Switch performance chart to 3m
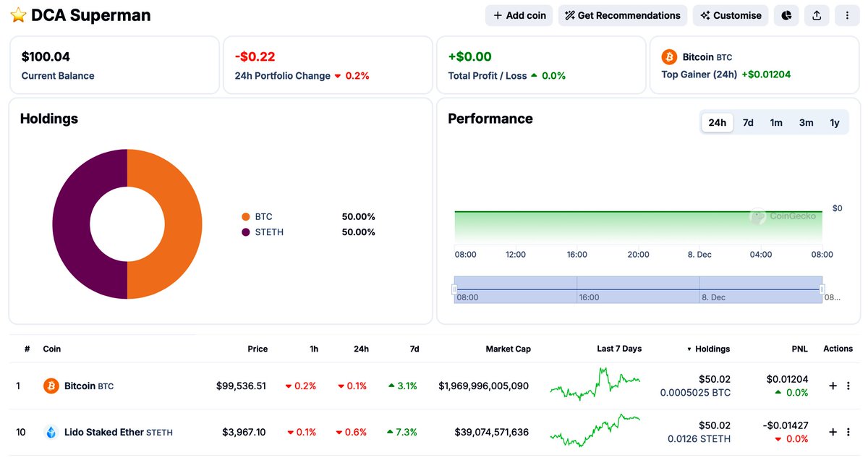The width and height of the screenshot is (868, 463). click(x=806, y=122)
